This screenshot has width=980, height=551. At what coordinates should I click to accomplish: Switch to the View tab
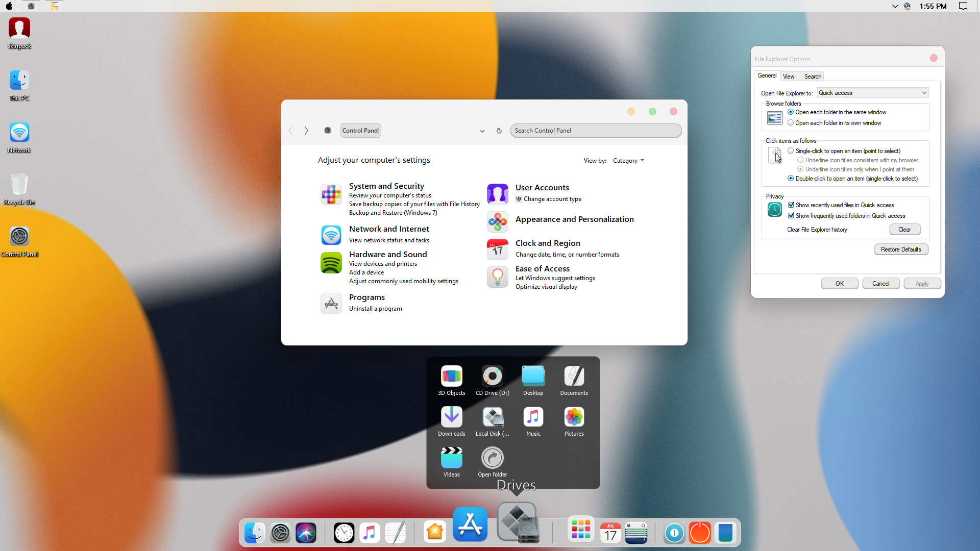coord(789,77)
